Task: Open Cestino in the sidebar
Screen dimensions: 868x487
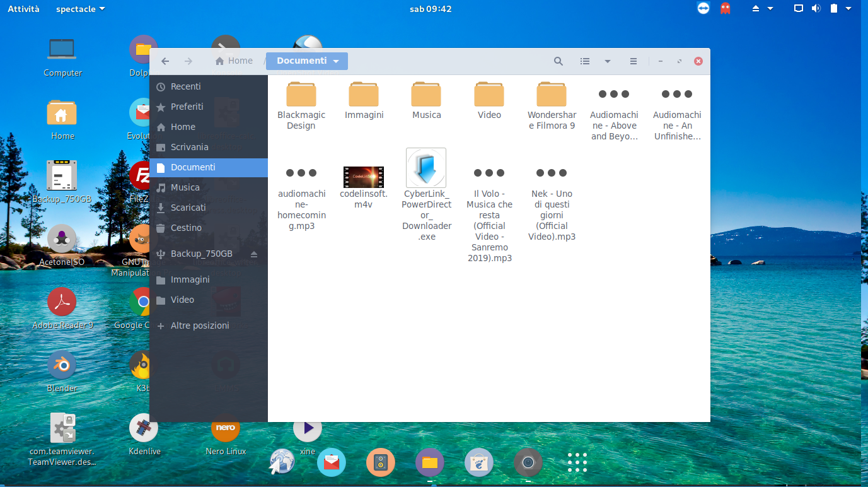Action: click(209, 228)
